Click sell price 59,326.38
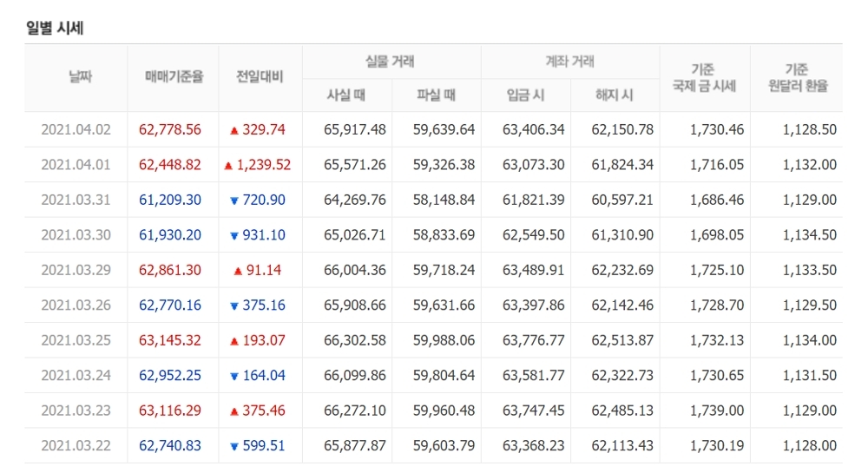Screen dimensions: 868x473 [x=444, y=165]
